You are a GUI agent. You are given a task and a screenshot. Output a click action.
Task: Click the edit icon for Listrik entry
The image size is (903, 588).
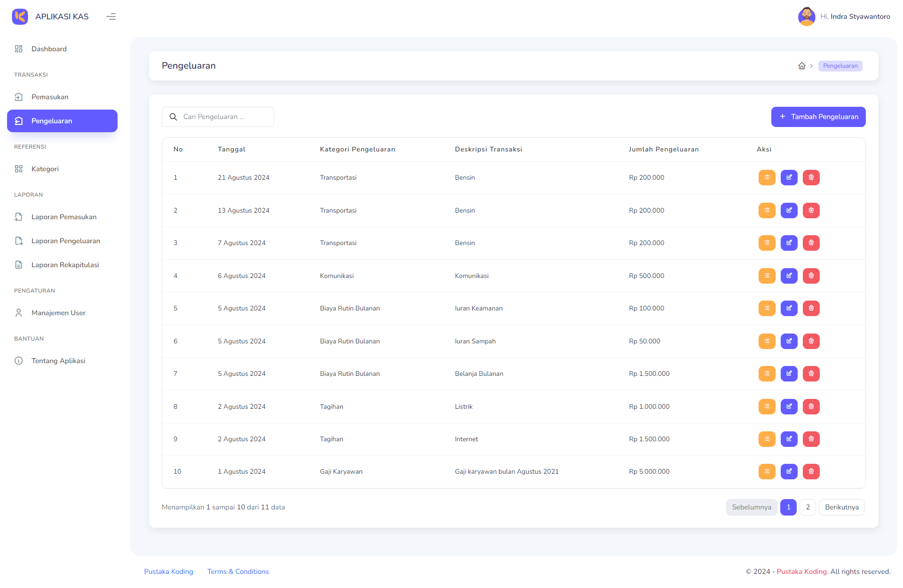click(789, 406)
